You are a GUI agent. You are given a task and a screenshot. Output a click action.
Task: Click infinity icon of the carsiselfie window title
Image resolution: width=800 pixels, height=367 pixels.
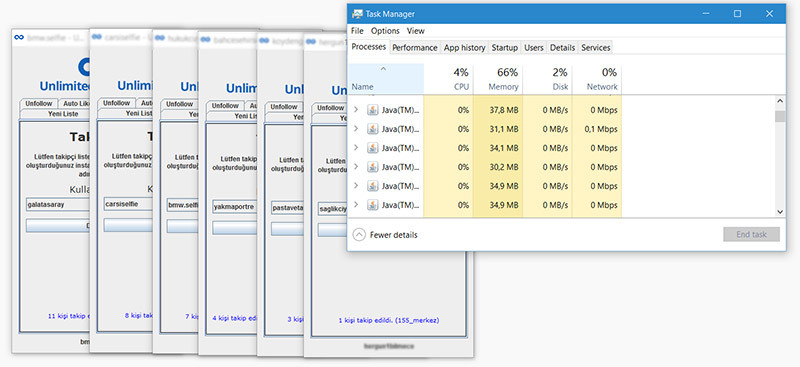[96, 37]
